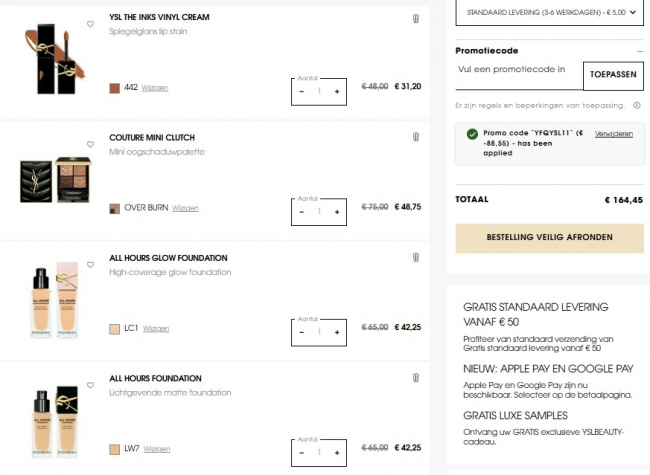Screen dimensions: 650x475
Task: Increase All Hours Glow Foundation quantity
Action: 337,332
